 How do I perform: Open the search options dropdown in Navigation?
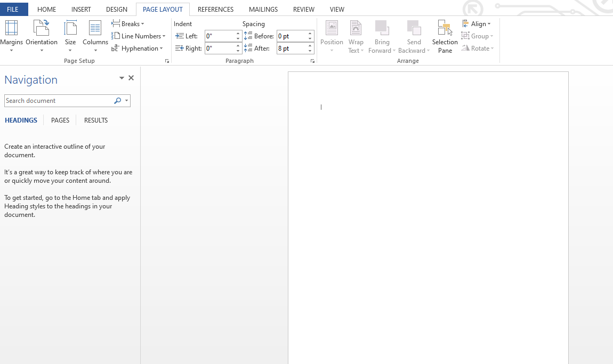(126, 100)
